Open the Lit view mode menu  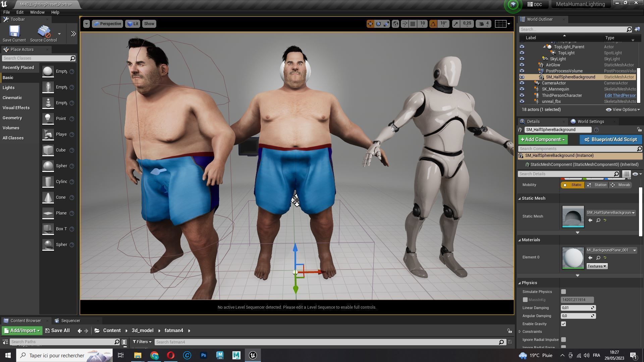pyautogui.click(x=133, y=24)
